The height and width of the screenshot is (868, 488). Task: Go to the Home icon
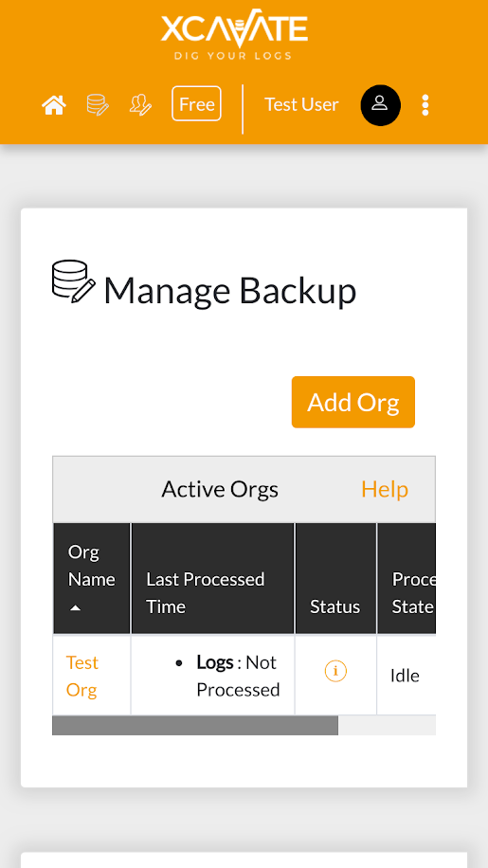pyautogui.click(x=54, y=104)
